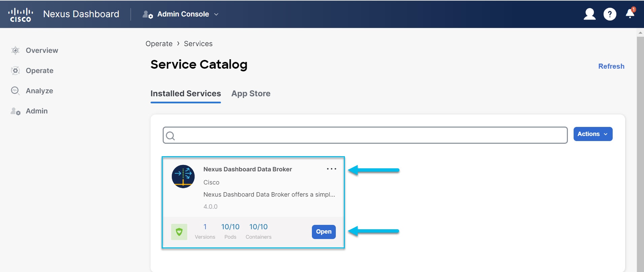Switch to the App Store tab
The width and height of the screenshot is (644, 272).
click(x=251, y=94)
